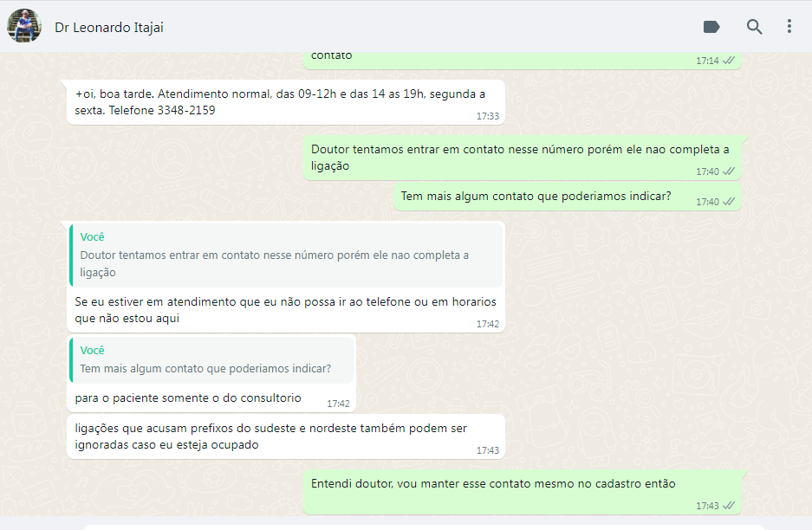
Task: Select message about 'prefixos do sudeste e nordeste'
Action: pyautogui.click(x=286, y=436)
